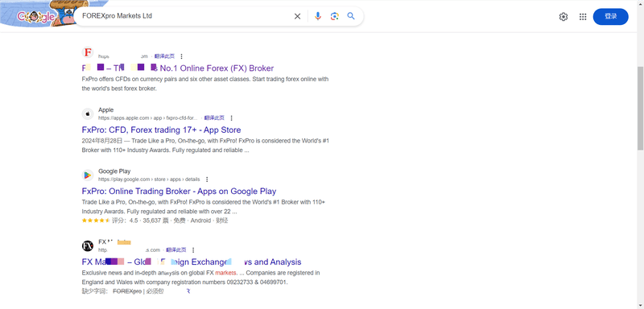Click the Apple favicon on App Store result
Viewport: 644px width, 309px height.
88,113
